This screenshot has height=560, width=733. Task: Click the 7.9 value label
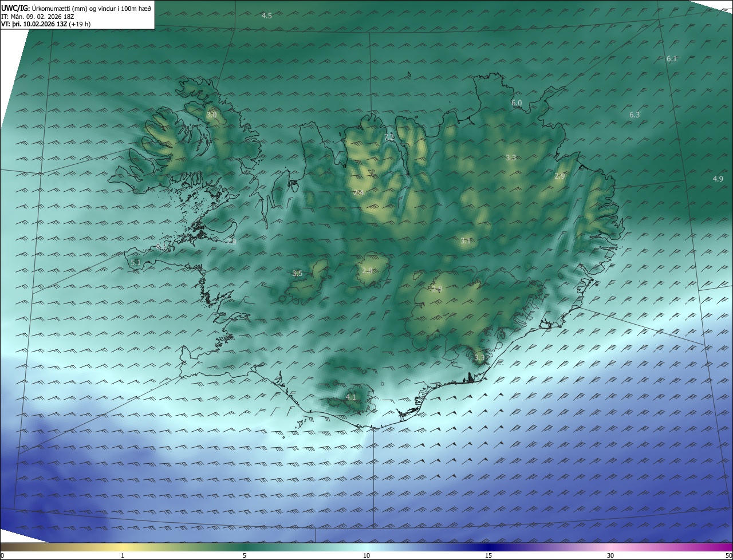tap(231, 242)
